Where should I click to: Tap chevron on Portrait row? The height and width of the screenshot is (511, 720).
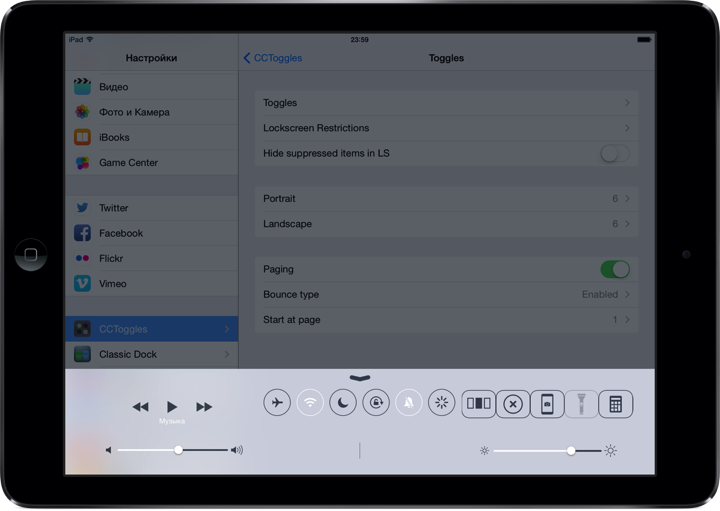[627, 199]
